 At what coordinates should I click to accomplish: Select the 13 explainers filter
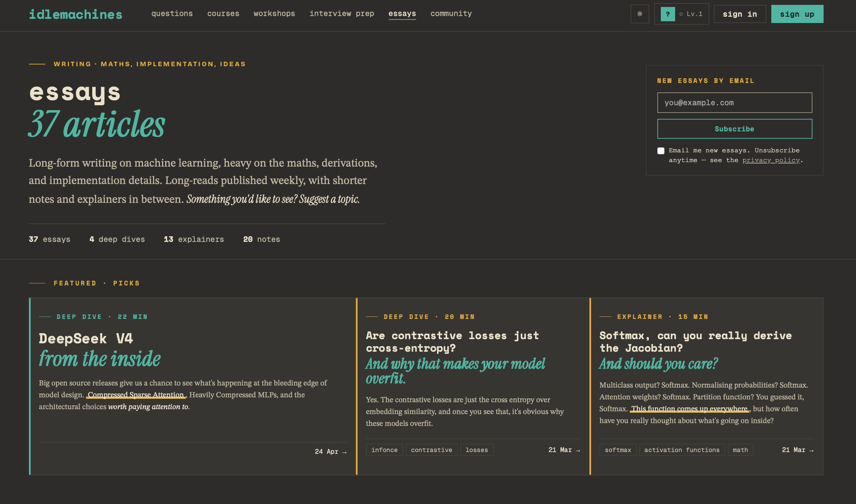194,239
